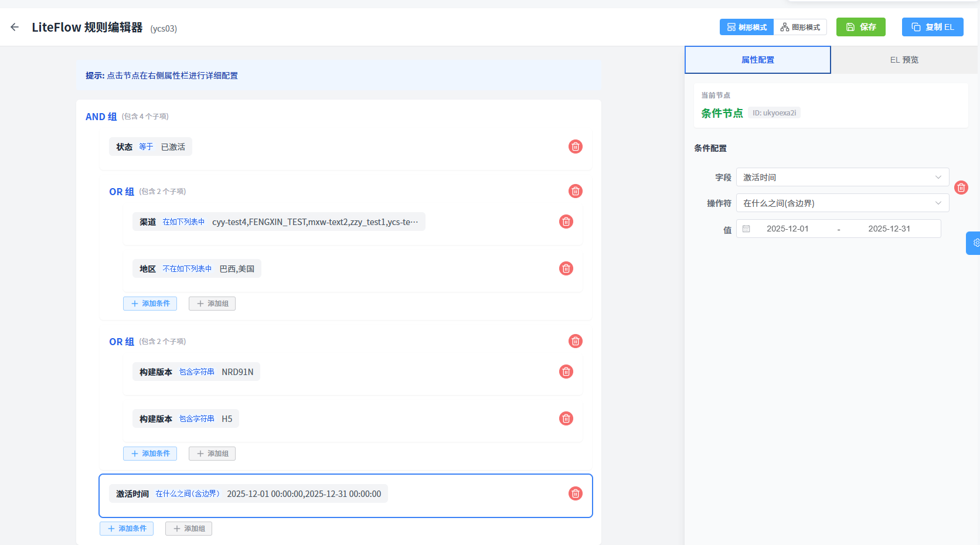Click the 复制 EL button

932,27
